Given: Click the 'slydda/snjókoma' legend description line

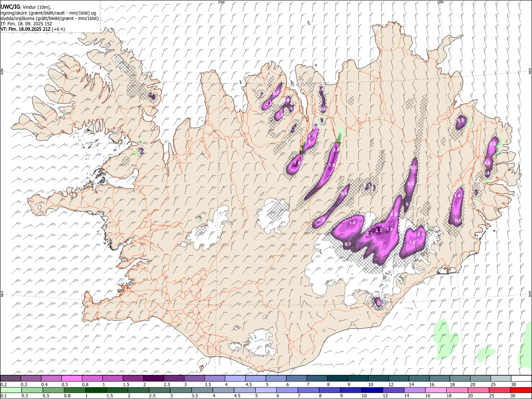Looking at the screenshot, I should [49, 18].
